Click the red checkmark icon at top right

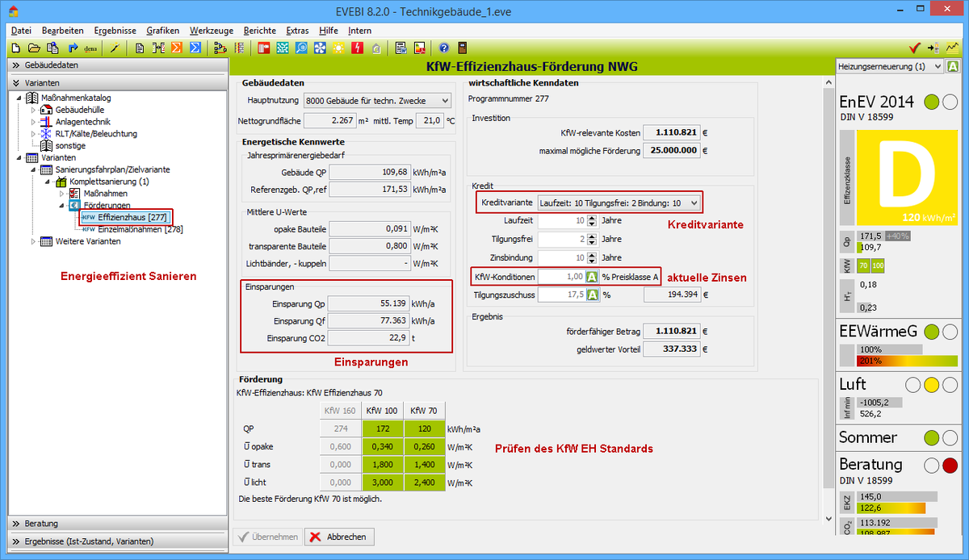pyautogui.click(x=915, y=48)
